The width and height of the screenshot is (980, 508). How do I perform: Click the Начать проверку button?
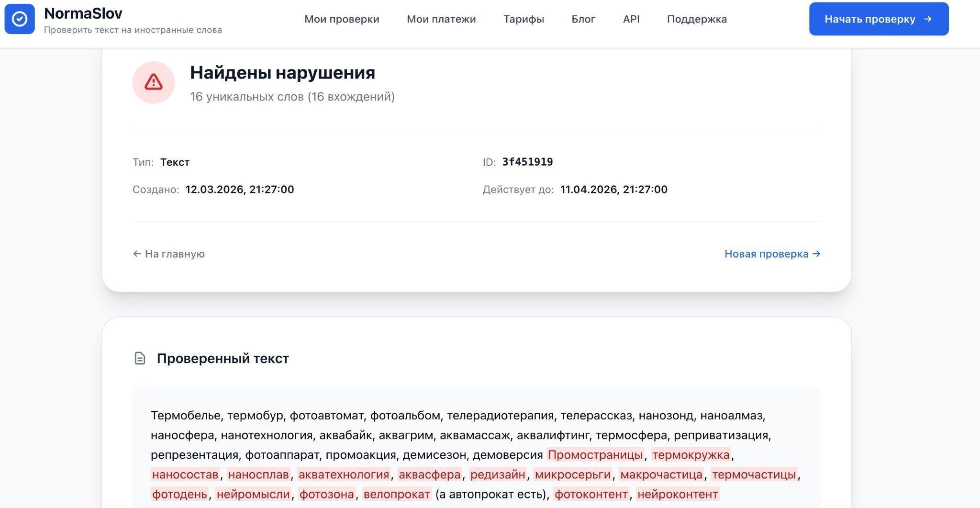coord(879,19)
